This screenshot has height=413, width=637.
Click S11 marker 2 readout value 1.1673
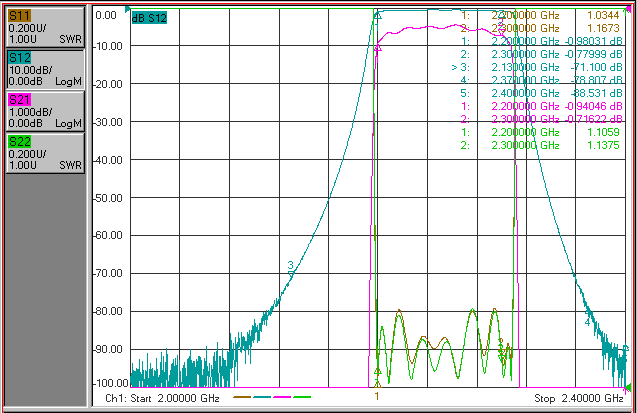[603, 28]
